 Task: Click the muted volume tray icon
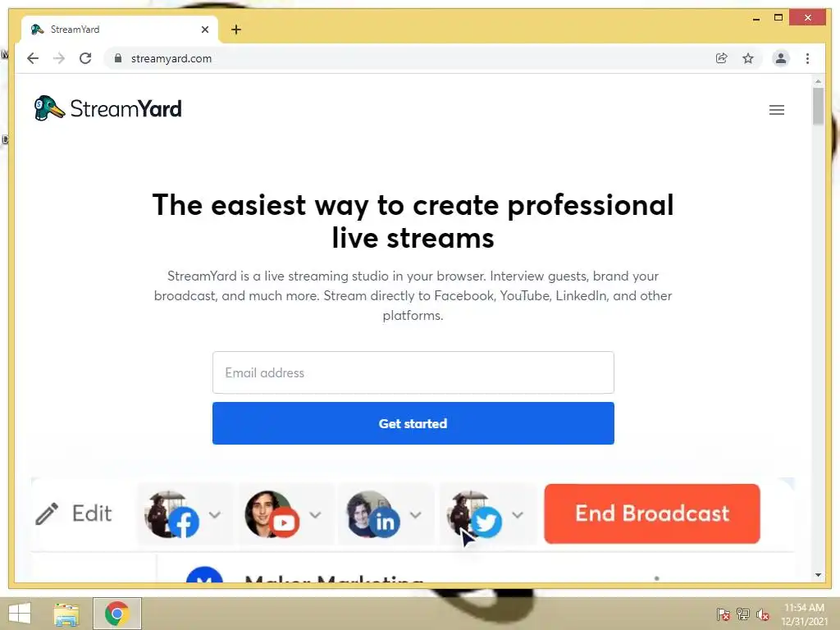click(762, 614)
